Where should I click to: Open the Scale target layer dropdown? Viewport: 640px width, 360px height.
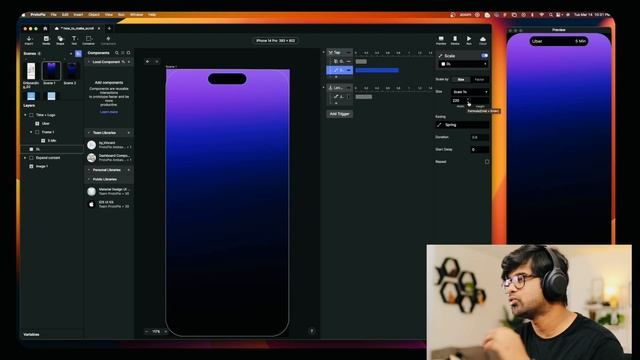click(463, 64)
